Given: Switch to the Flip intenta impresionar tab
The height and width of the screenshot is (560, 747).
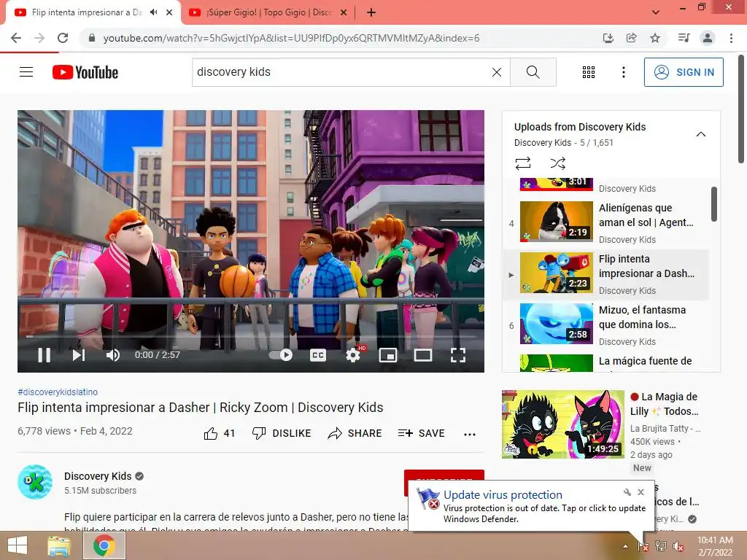Looking at the screenshot, I should pos(86,12).
